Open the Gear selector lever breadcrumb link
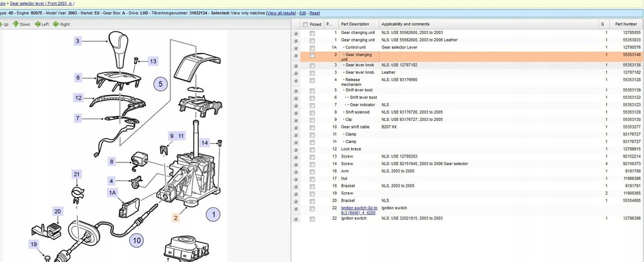Image resolution: width=644 pixels, height=262 pixels. pos(42,3)
